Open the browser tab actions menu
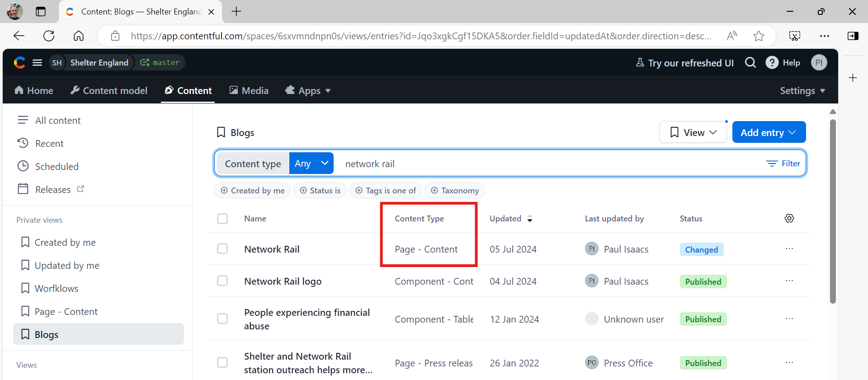The image size is (868, 380). pos(41,12)
